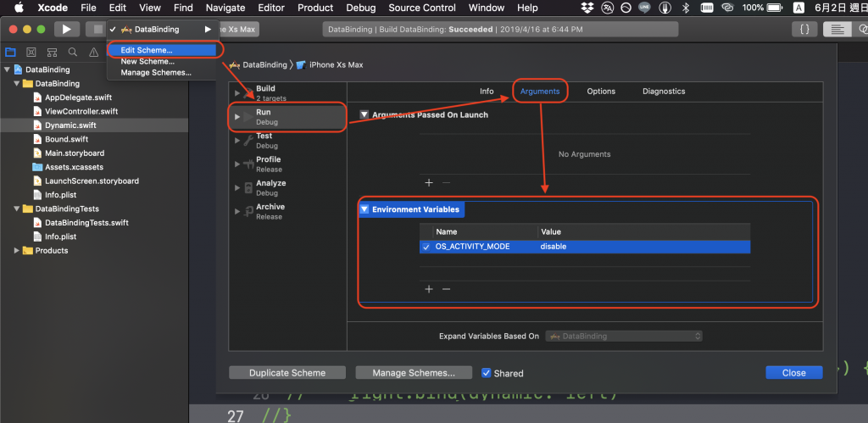This screenshot has height=423, width=868.
Task: Stop the running task in toolbar
Action: (97, 30)
